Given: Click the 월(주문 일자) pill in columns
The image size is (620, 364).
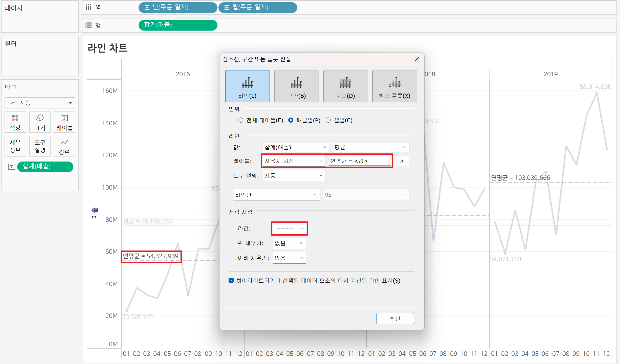Looking at the screenshot, I should click(x=257, y=7).
